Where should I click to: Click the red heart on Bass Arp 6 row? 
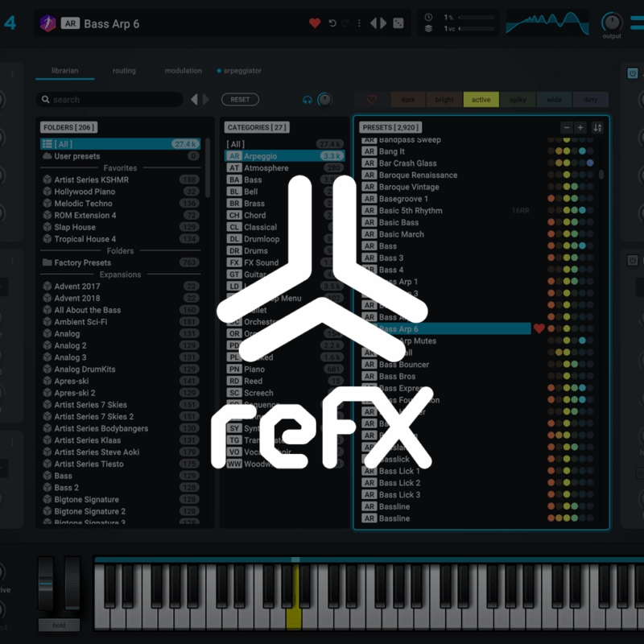pos(539,328)
